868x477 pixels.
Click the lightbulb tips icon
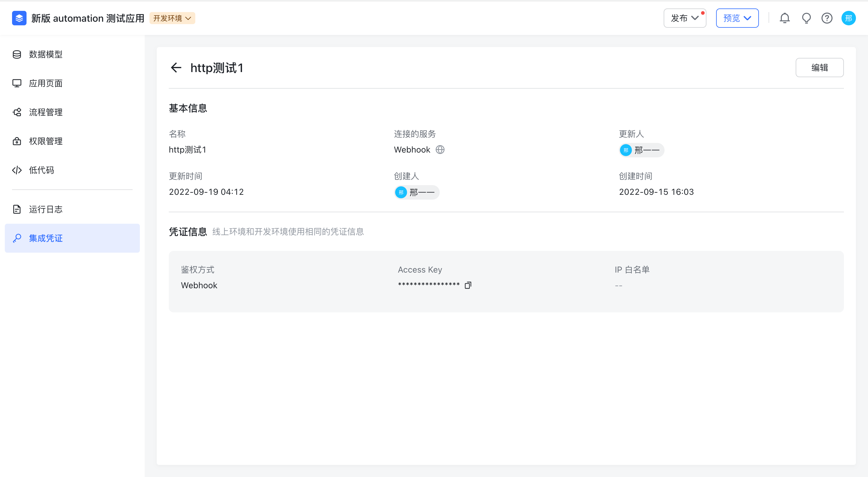tap(806, 18)
